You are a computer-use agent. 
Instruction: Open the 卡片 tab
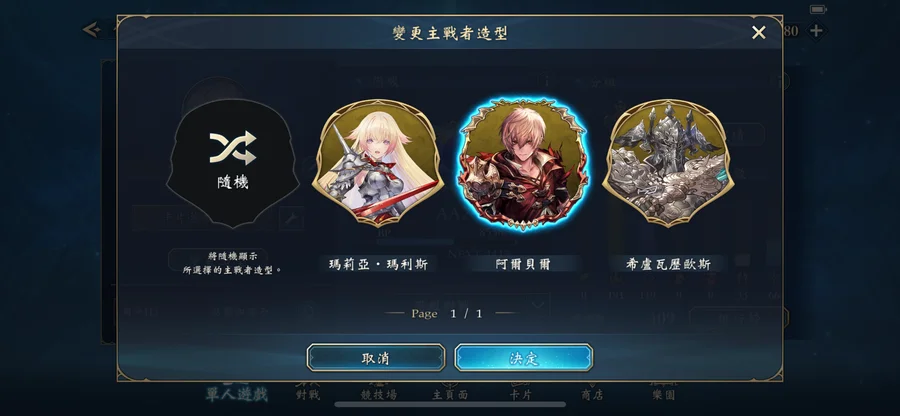pos(521,394)
